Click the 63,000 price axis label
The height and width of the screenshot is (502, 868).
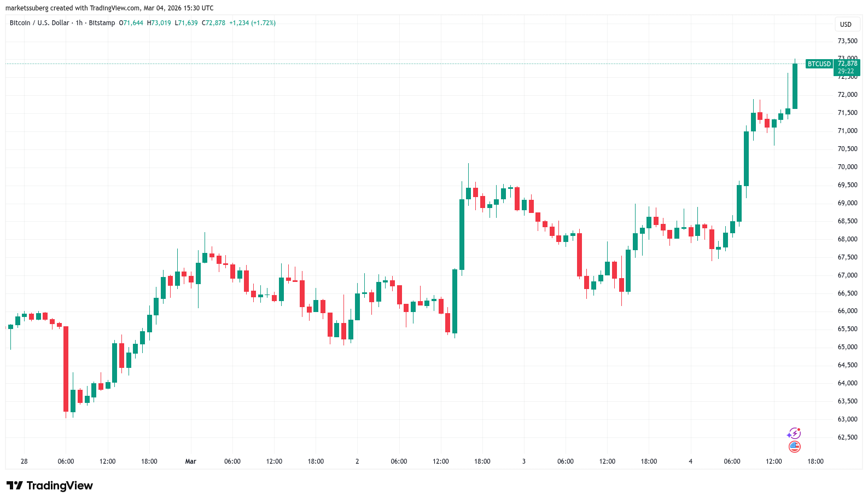click(x=847, y=419)
